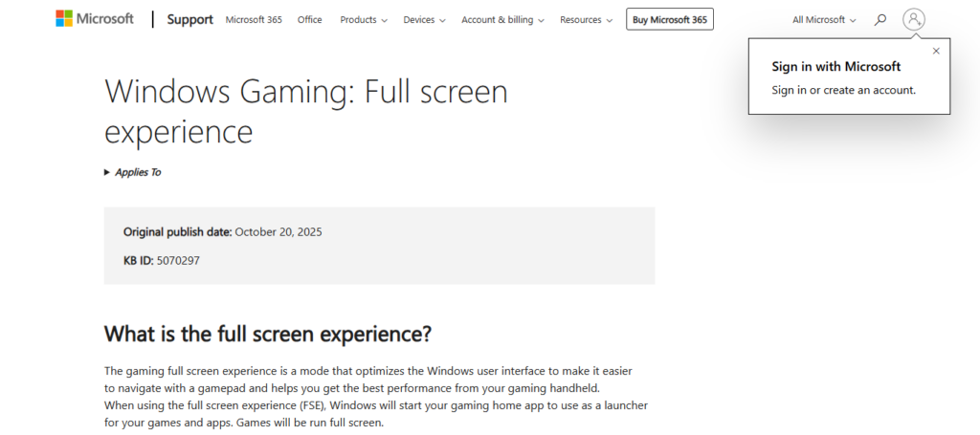Open the search magnifier icon
The image size is (980, 435).
coord(880,19)
